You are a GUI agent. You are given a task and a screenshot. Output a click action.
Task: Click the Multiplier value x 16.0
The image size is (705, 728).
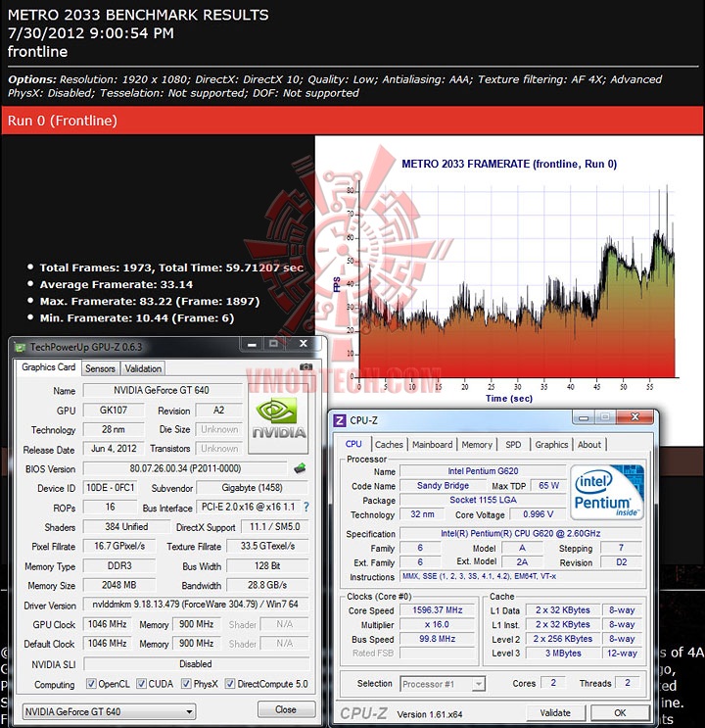tap(438, 624)
